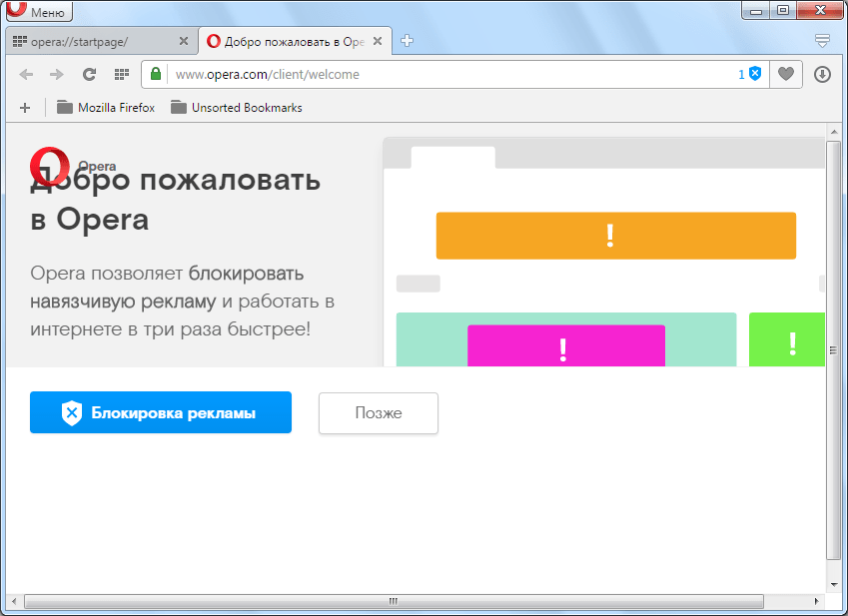Add page to bookmarks with heart icon

tap(787, 74)
